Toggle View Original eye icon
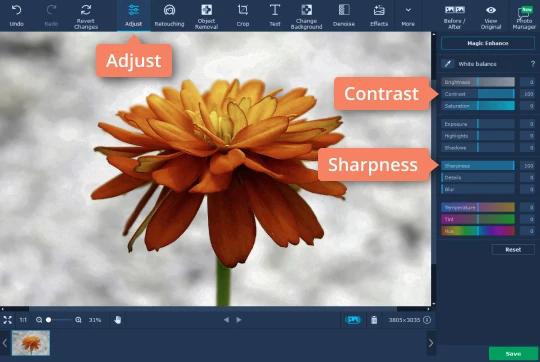 click(x=491, y=16)
